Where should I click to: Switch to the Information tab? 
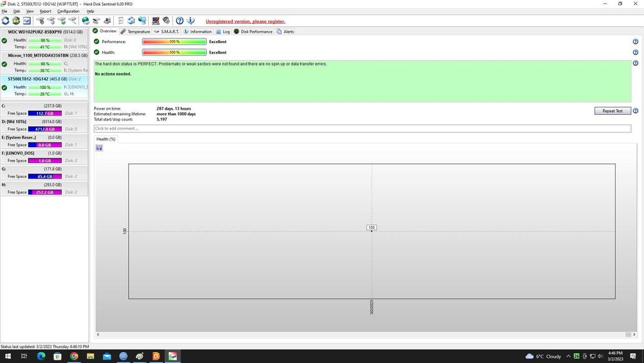197,32
